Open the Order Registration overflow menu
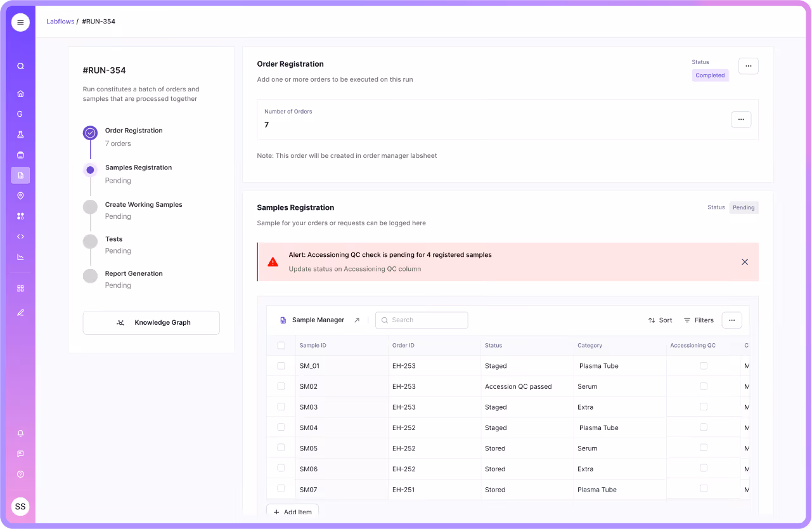Viewport: 812px width, 529px height. [748, 66]
